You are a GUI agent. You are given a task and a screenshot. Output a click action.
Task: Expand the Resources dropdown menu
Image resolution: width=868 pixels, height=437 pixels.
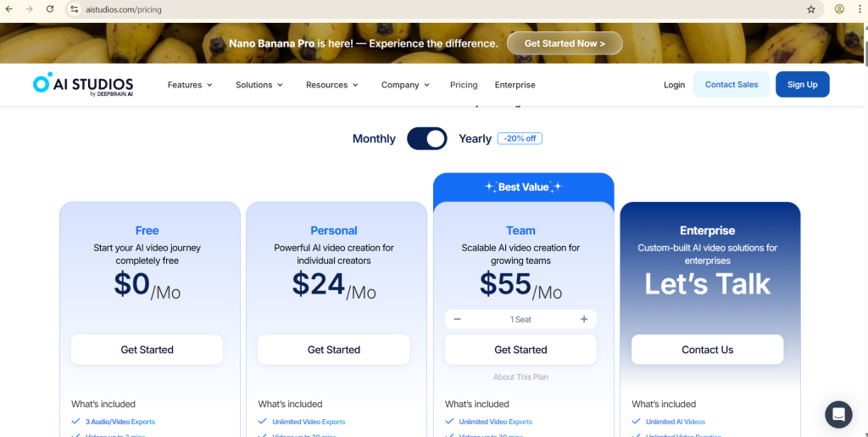pyautogui.click(x=332, y=85)
